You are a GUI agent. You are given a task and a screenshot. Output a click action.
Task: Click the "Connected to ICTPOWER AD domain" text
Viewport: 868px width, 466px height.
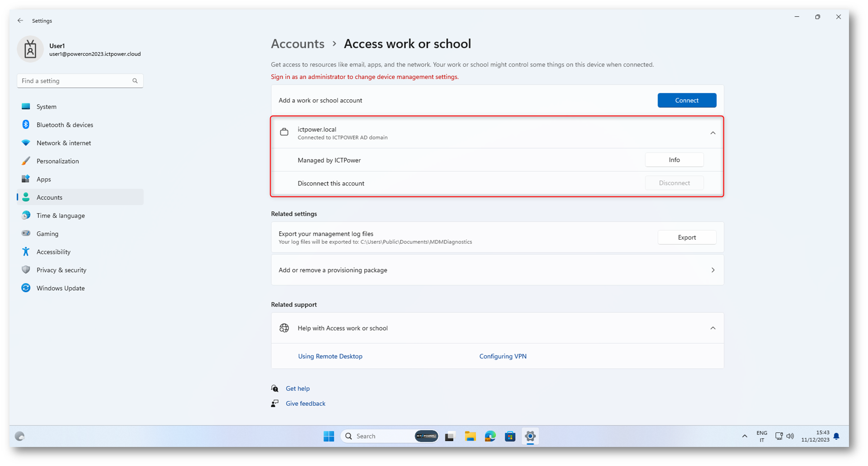coord(342,138)
